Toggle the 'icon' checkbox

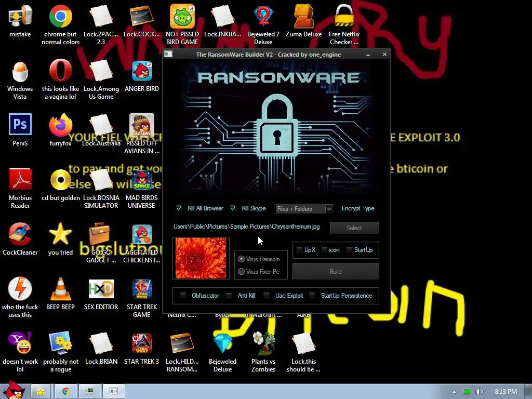(324, 250)
